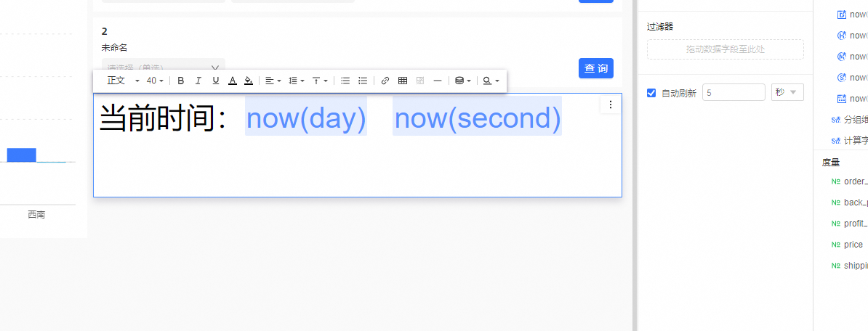Add numbered ordered list
The height and width of the screenshot is (331, 868).
(363, 81)
